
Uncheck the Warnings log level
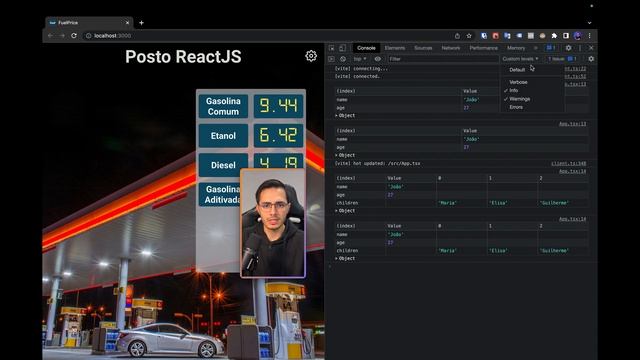[x=519, y=99]
